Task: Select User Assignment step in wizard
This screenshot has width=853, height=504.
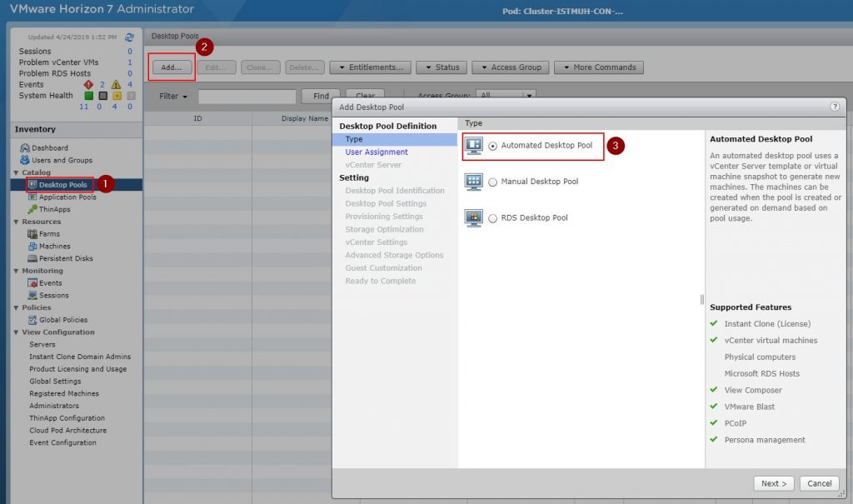Action: (x=377, y=152)
